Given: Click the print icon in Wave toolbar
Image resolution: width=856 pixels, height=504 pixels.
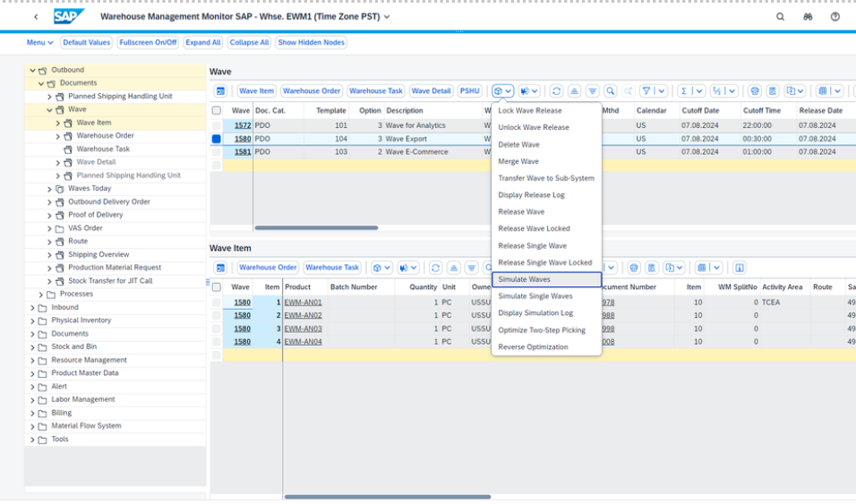Looking at the screenshot, I should (754, 91).
